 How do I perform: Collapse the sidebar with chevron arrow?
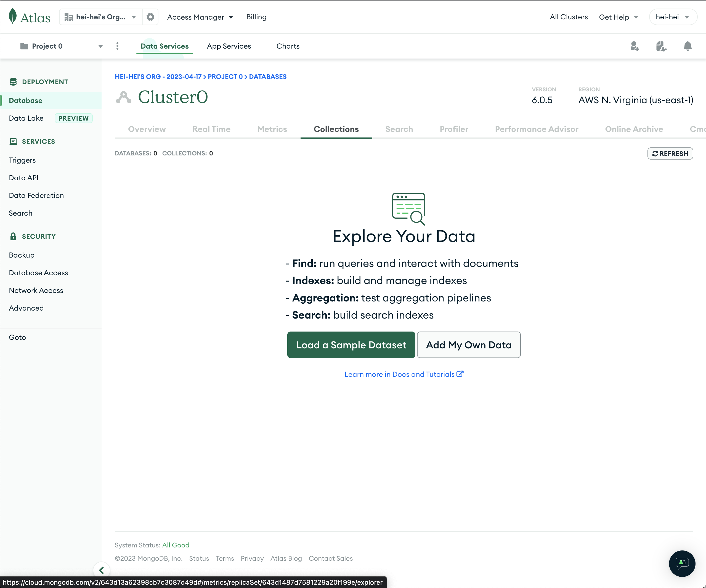pyautogui.click(x=102, y=570)
